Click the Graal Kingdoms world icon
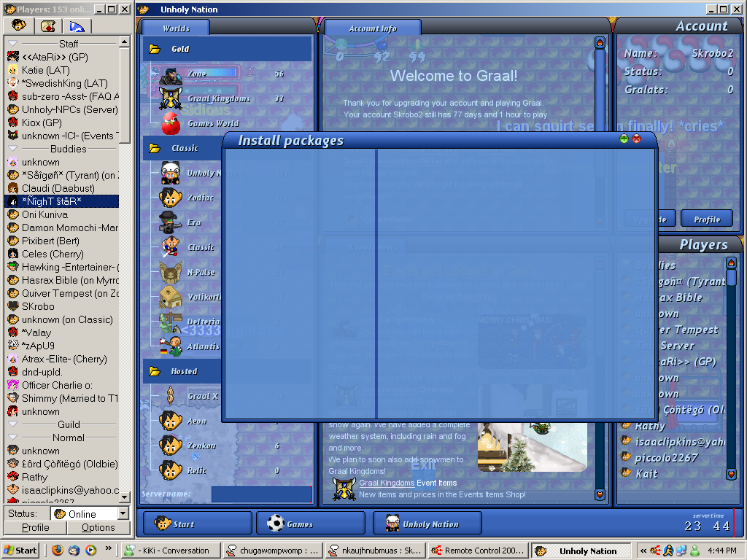This screenshot has width=747, height=560. [170, 98]
